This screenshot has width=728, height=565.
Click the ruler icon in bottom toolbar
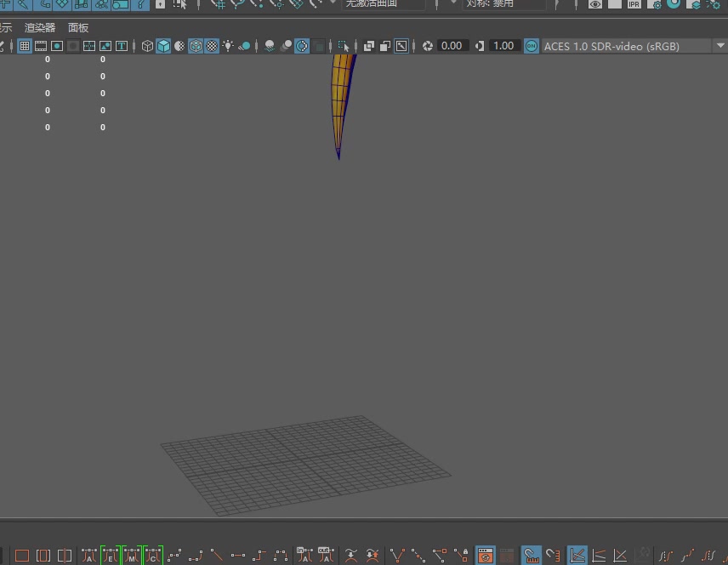click(x=532, y=556)
